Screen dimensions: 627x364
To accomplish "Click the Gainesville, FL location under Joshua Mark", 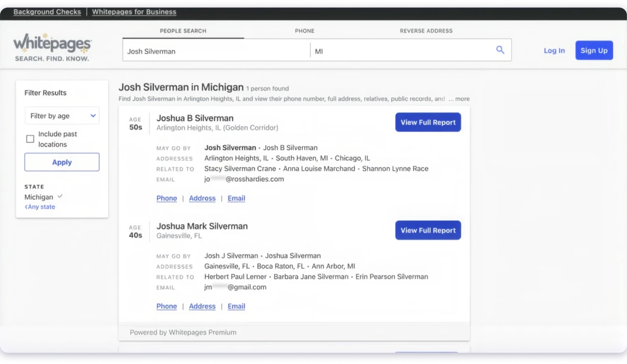I will [179, 236].
